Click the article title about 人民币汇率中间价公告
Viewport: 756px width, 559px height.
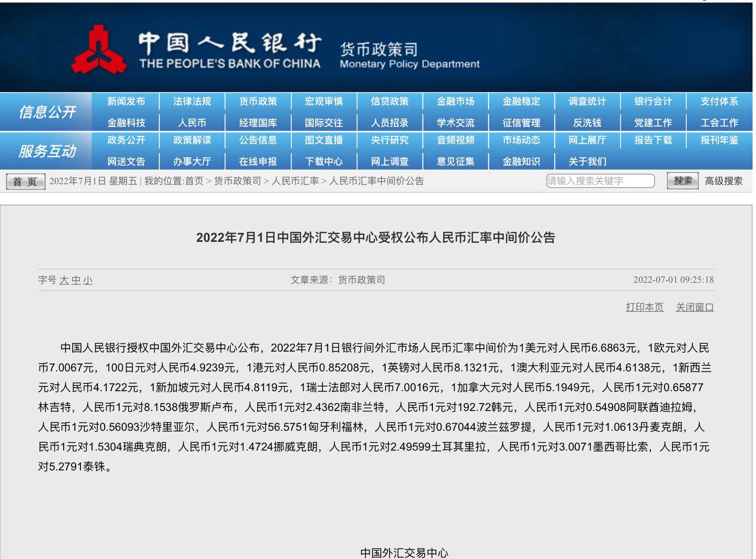tap(376, 238)
